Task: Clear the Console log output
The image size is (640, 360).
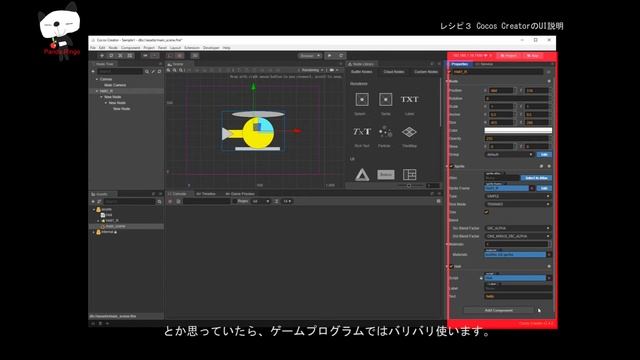Action: [x=170, y=201]
